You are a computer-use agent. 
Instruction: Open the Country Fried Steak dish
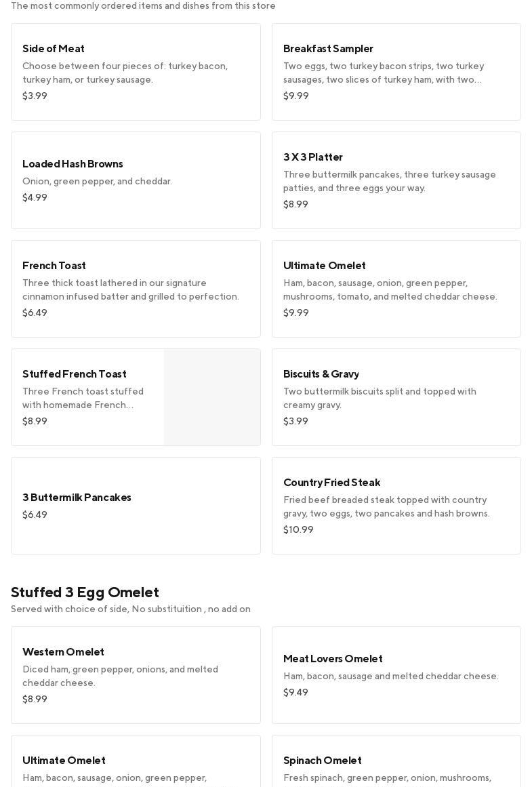coord(396,506)
